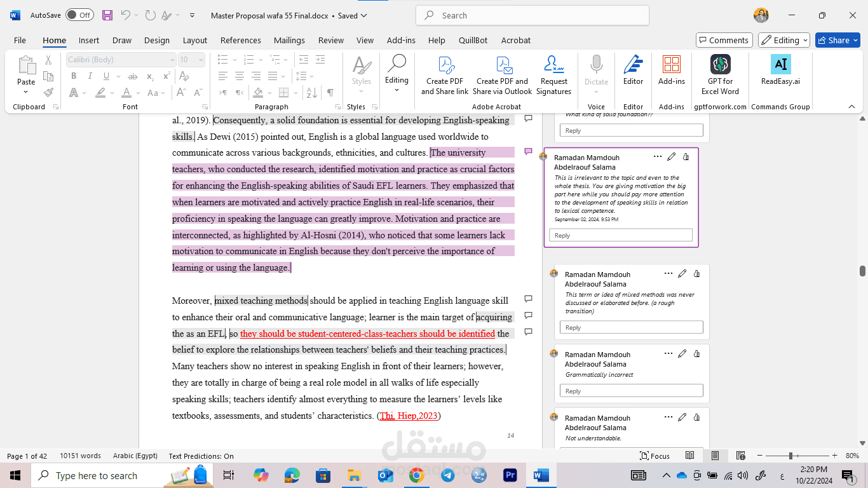Click Reply field under motivation comment
This screenshot has width=868, height=488.
point(620,235)
